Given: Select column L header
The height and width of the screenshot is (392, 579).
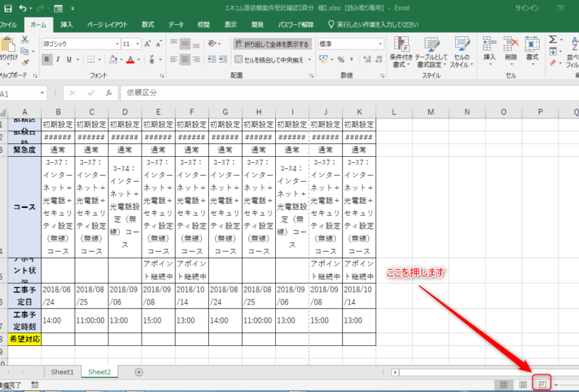Looking at the screenshot, I should (394, 112).
